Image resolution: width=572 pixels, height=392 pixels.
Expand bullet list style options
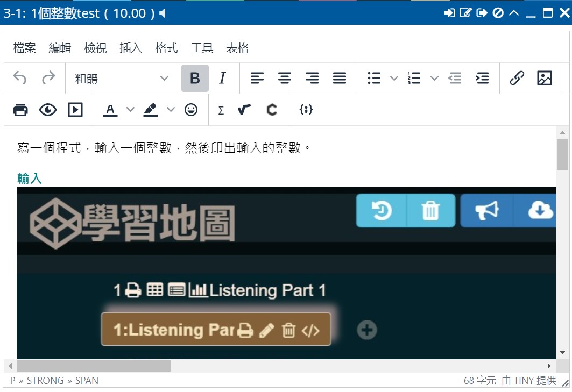point(394,78)
